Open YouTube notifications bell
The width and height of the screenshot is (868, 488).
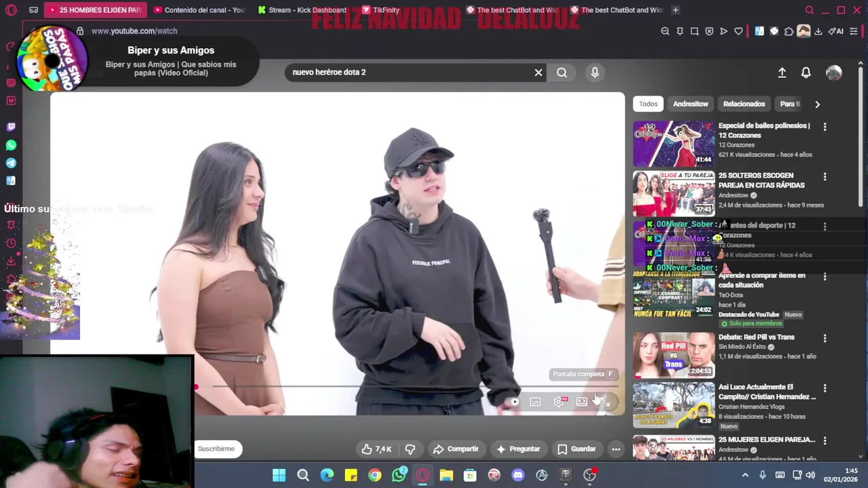(x=806, y=73)
